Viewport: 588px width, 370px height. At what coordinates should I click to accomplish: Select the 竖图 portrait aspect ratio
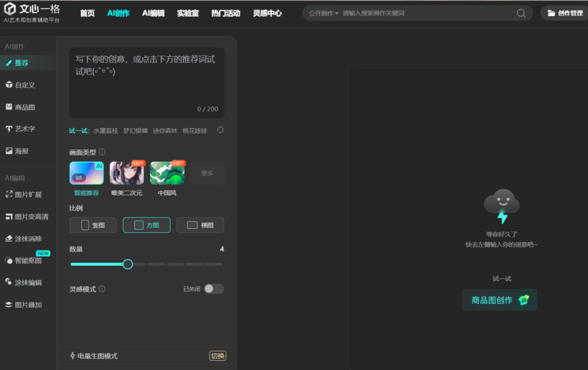[x=93, y=225]
